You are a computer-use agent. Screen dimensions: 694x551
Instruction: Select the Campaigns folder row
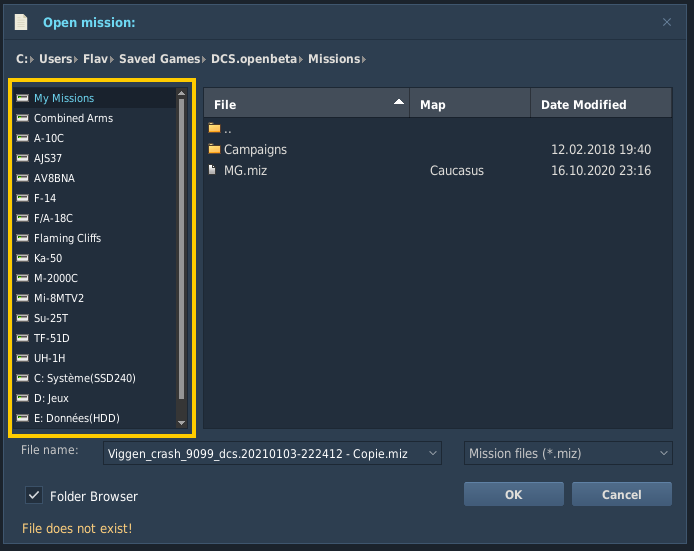[438, 149]
